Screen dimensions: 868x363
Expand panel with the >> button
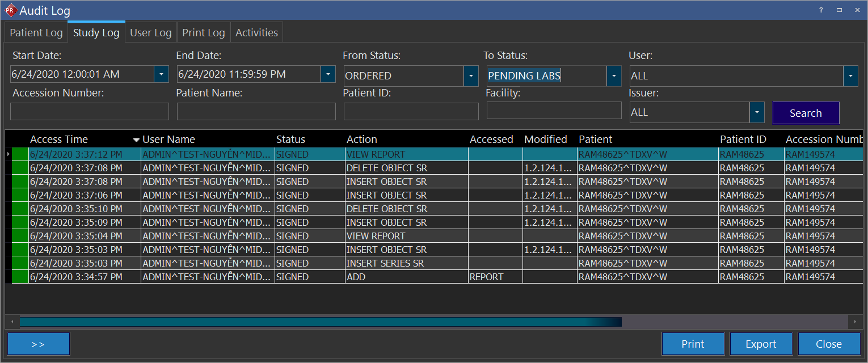[x=39, y=344]
